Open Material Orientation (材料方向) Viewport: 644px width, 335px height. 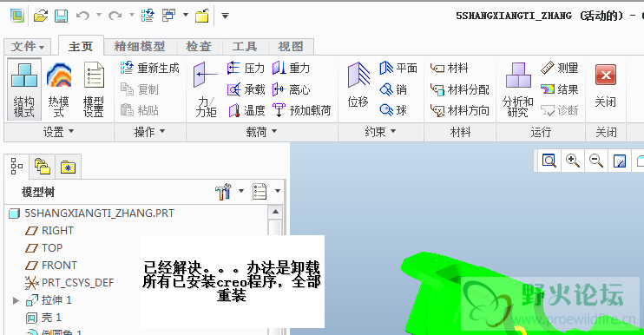[x=460, y=110]
